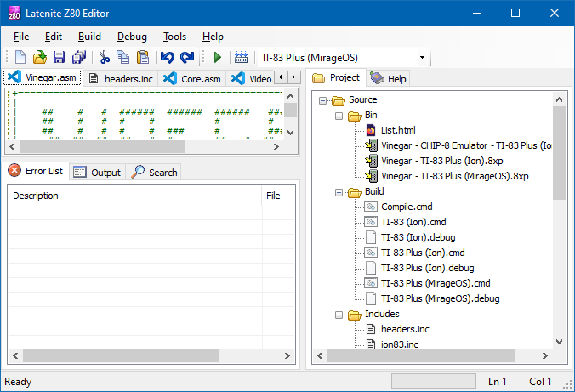The image size is (575, 392).
Task: Click the Source folder icon
Action: click(x=338, y=100)
